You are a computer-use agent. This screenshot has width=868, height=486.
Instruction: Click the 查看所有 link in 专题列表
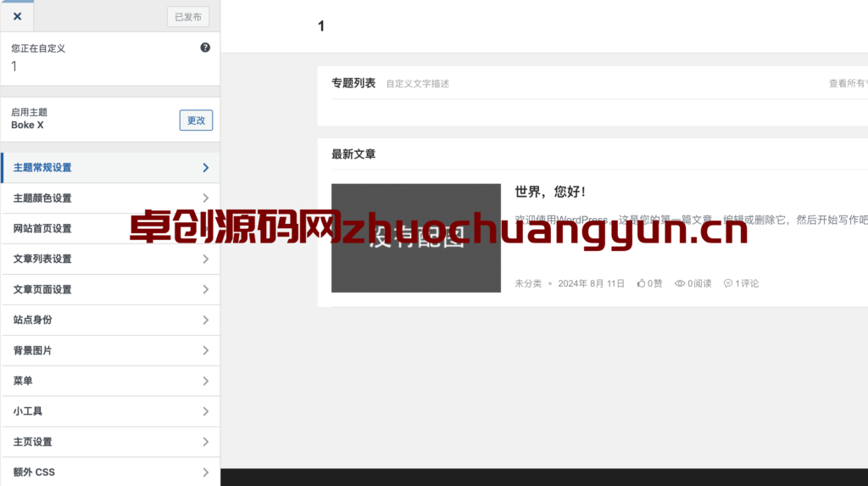click(x=848, y=83)
